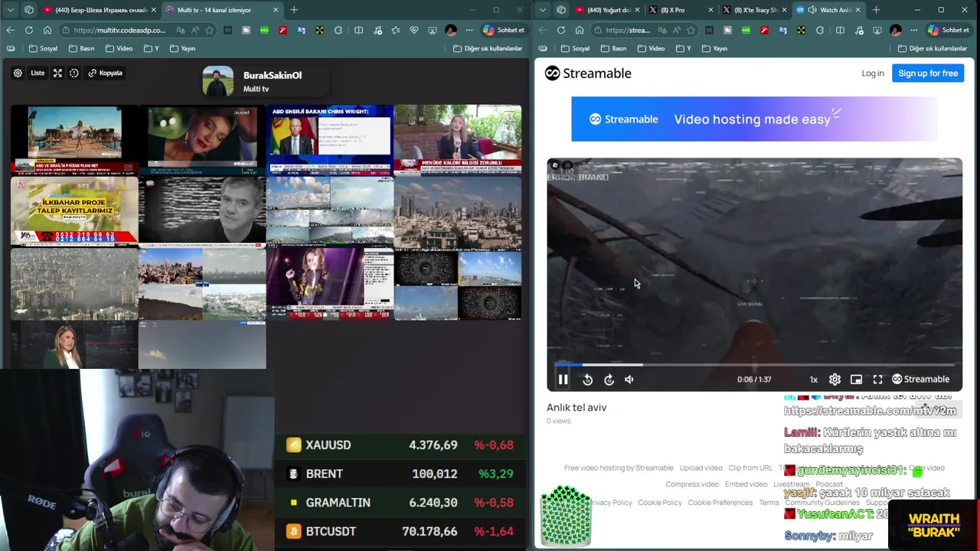Open Yayın bookmarks folder in right browser
980x551 pixels.
click(x=714, y=48)
